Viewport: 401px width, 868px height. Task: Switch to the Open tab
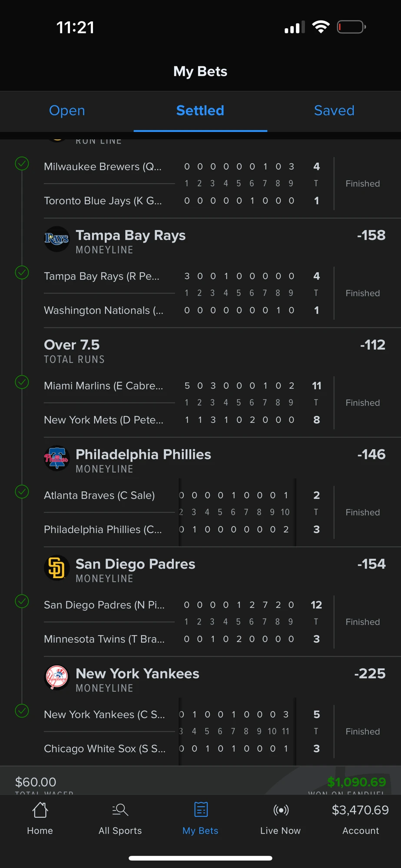[67, 110]
